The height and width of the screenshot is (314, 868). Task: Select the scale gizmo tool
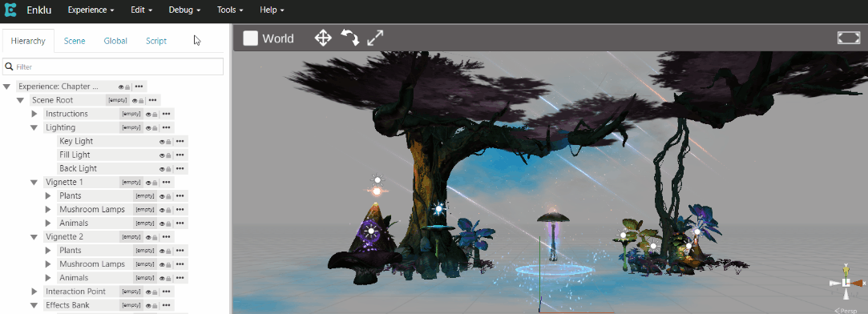click(375, 38)
